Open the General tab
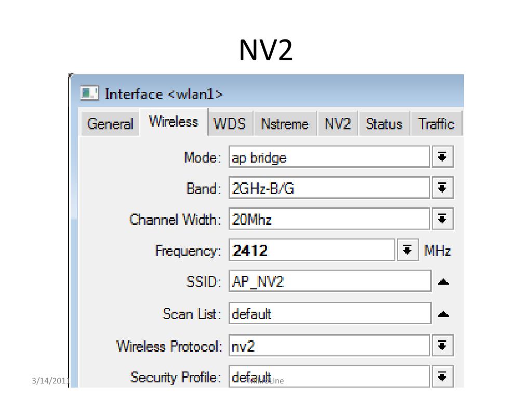This screenshot has width=532, height=399. tap(110, 124)
